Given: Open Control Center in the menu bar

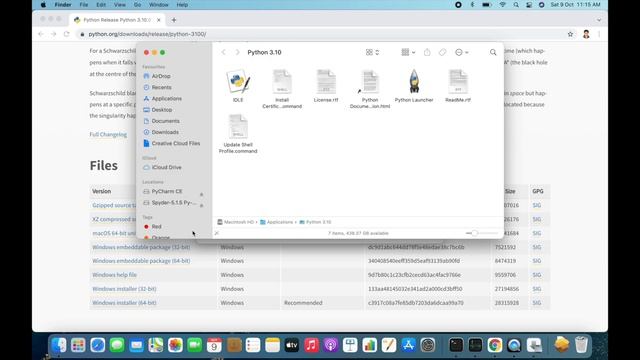Looking at the screenshot, I should pyautogui.click(x=529, y=5).
